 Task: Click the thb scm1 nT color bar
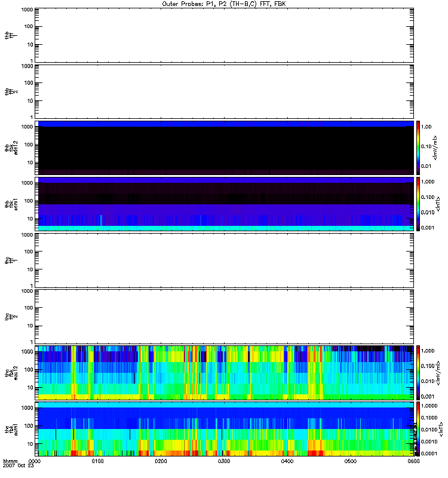coord(419,204)
